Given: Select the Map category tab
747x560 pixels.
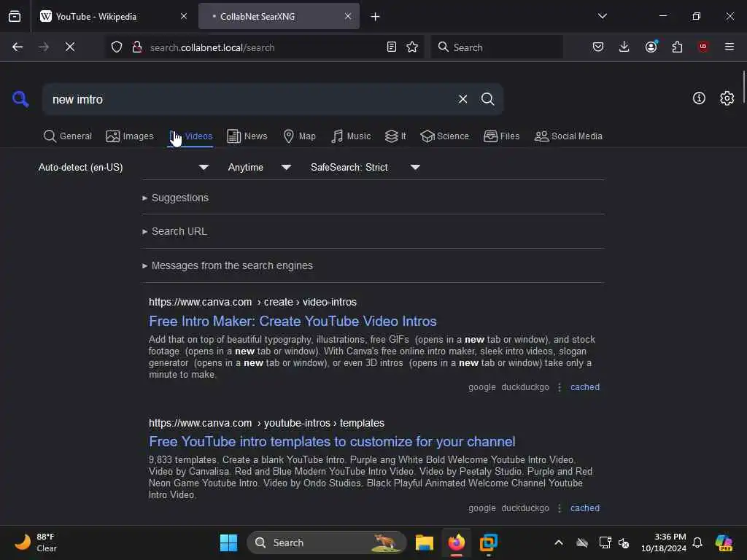Looking at the screenshot, I should pyautogui.click(x=299, y=136).
